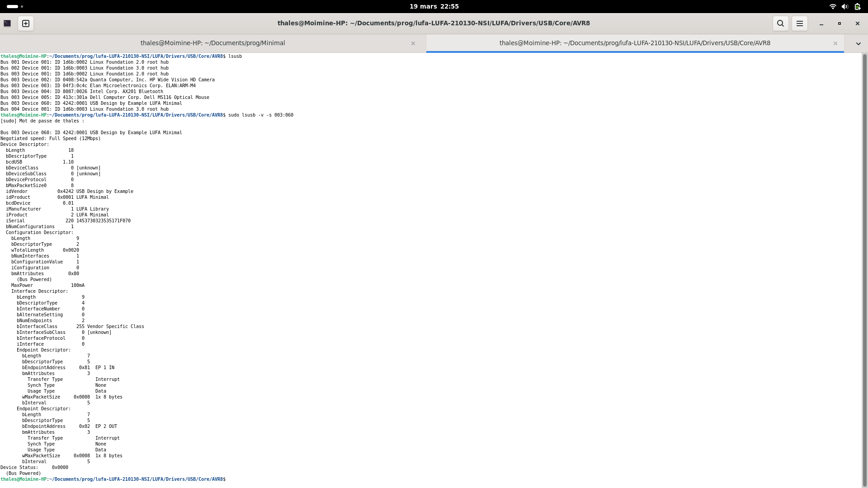Image resolution: width=868 pixels, height=488 pixels.
Task: Open the Wi-Fi status icon
Action: pos(833,6)
